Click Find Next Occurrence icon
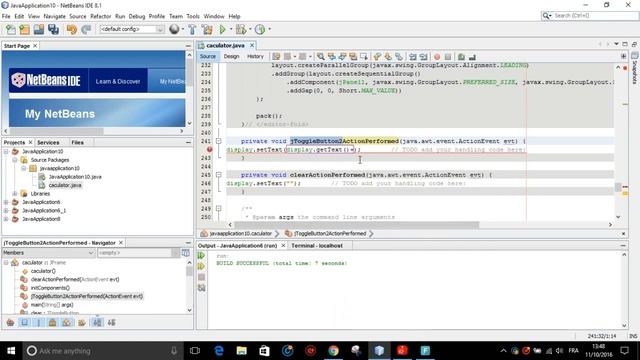 click(342, 57)
